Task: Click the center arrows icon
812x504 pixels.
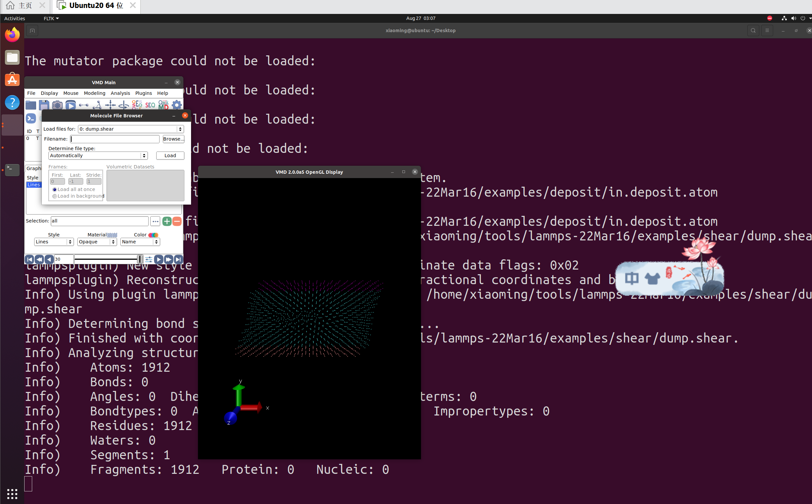Action: 110,105
